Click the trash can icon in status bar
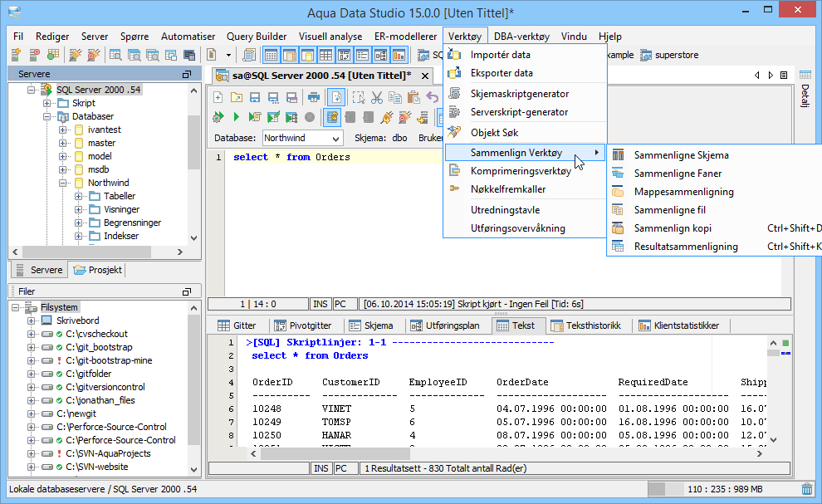 pyautogui.click(x=807, y=489)
